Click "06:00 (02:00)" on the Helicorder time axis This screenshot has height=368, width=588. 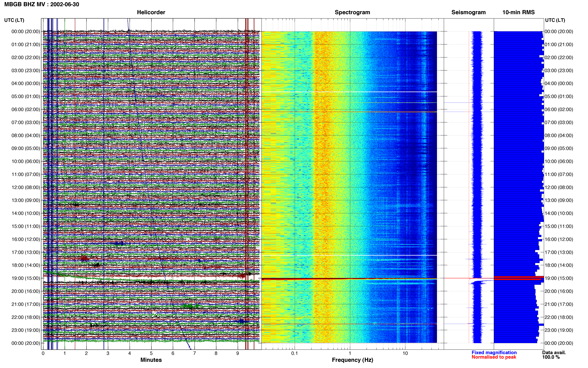point(26,109)
